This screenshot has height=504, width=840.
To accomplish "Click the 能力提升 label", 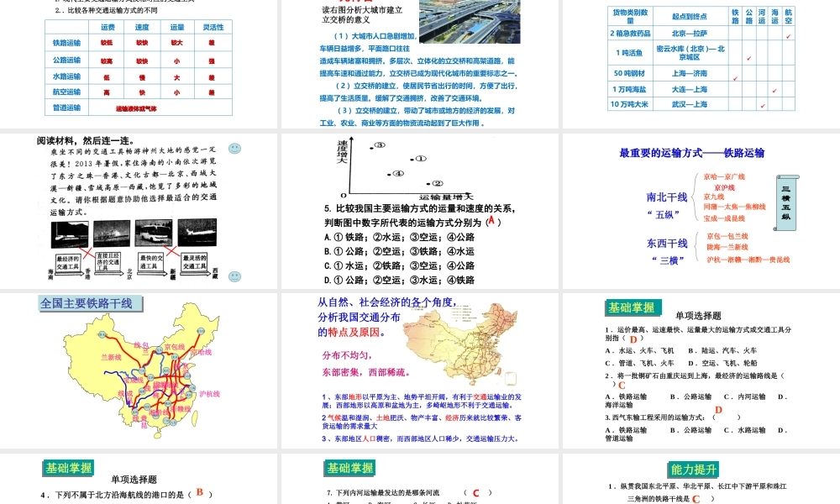I will click(694, 470).
